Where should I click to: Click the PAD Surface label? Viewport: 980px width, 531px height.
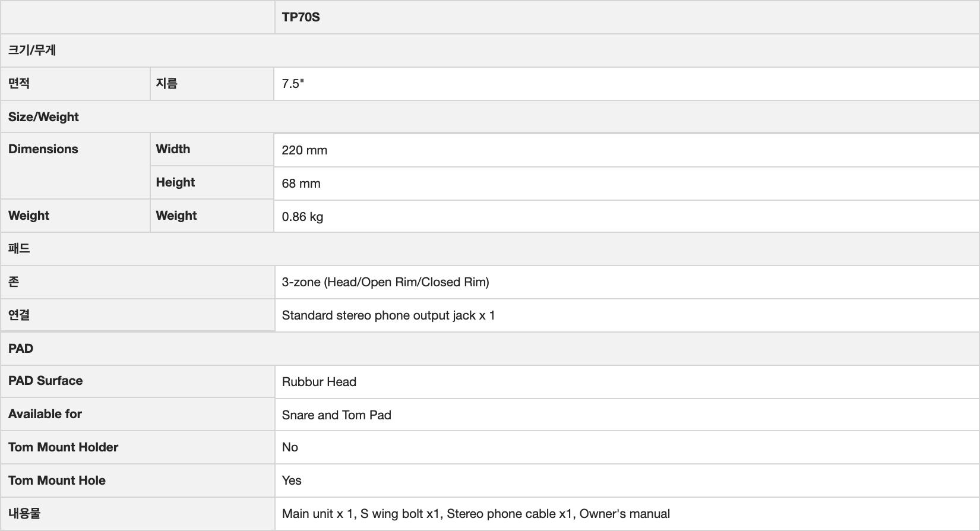coord(45,381)
